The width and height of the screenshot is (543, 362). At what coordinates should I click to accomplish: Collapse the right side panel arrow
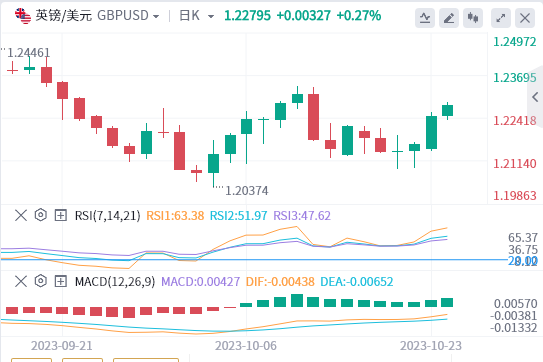coord(535,97)
